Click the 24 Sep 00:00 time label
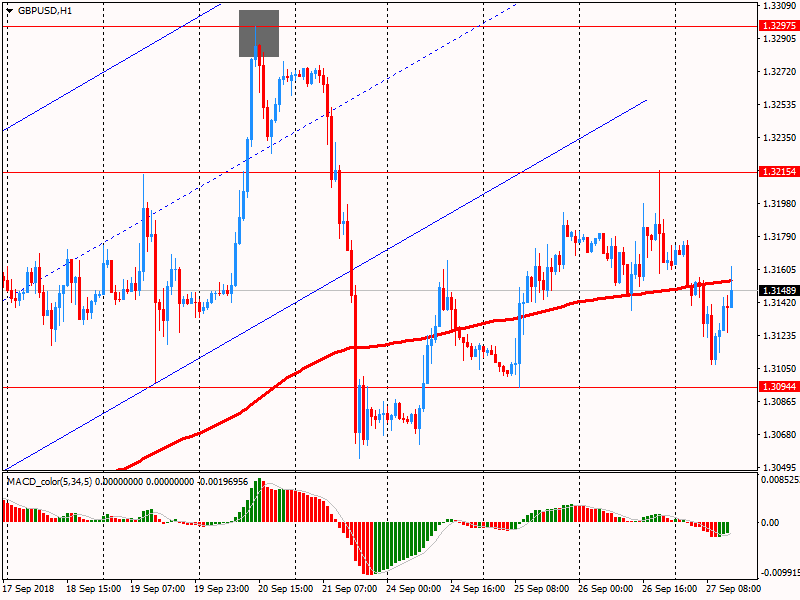The width and height of the screenshot is (800, 600). coord(414,588)
